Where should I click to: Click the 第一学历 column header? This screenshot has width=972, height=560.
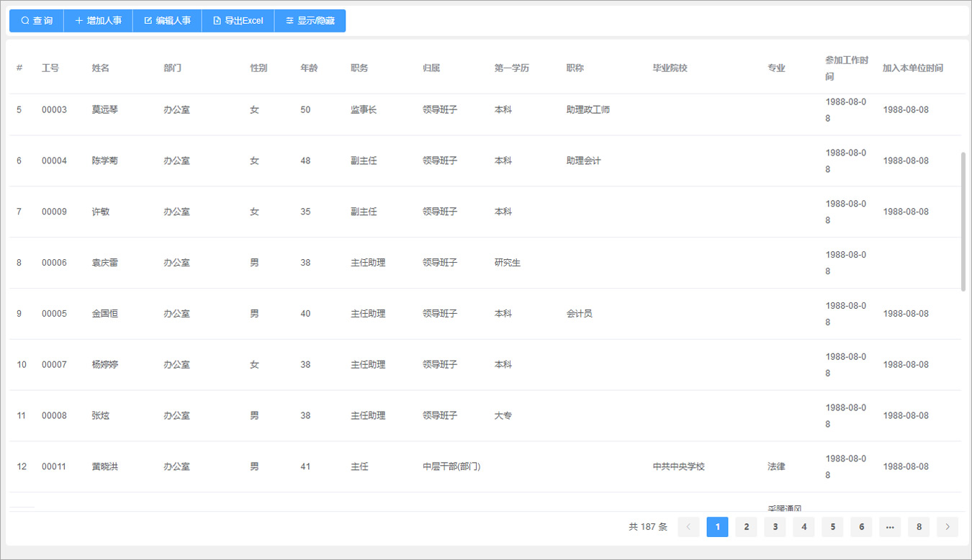coord(512,68)
